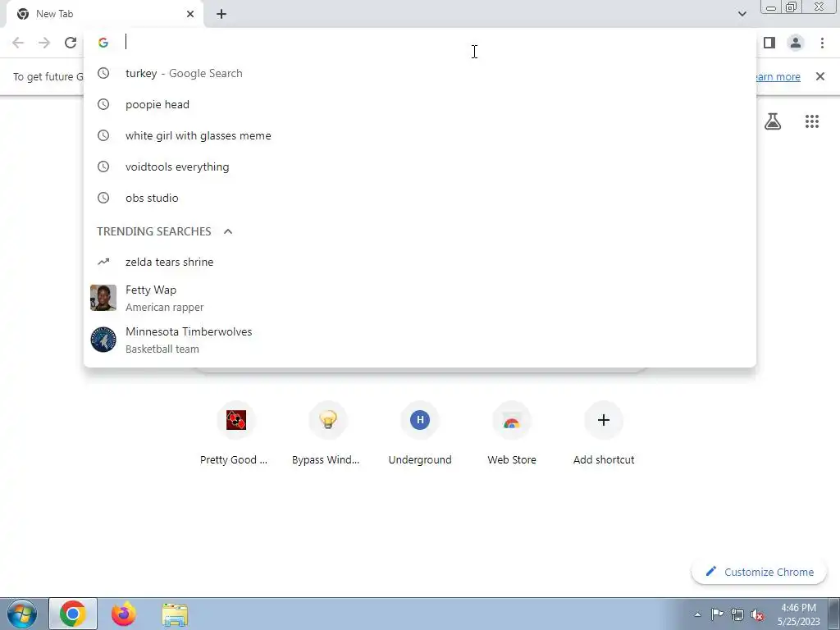Choose 'white girl with glasses meme' suggestion
This screenshot has width=840, height=630.
pos(420,135)
